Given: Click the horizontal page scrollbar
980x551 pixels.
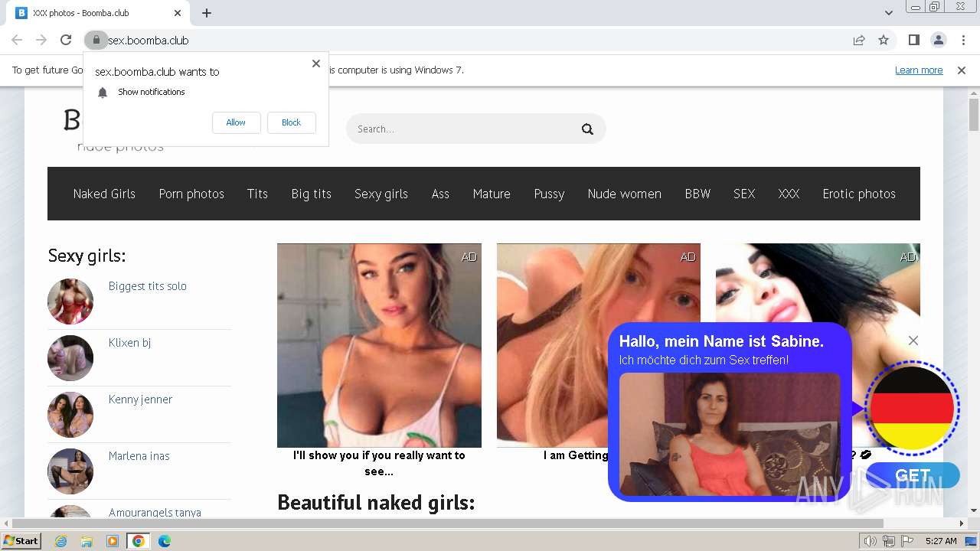Looking at the screenshot, I should [x=448, y=523].
